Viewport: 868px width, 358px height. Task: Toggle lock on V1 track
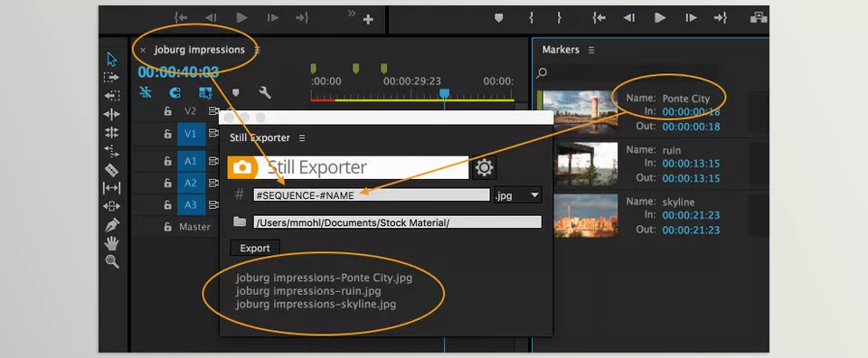pyautogui.click(x=168, y=134)
